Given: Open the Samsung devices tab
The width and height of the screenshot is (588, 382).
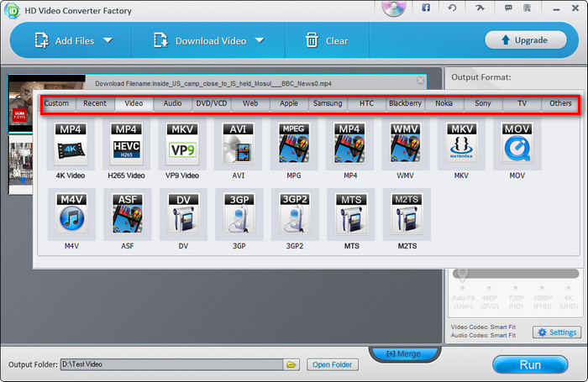Looking at the screenshot, I should (328, 103).
